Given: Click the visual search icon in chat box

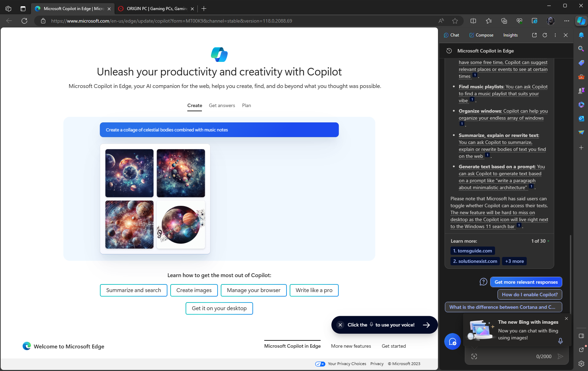Looking at the screenshot, I should click(474, 356).
